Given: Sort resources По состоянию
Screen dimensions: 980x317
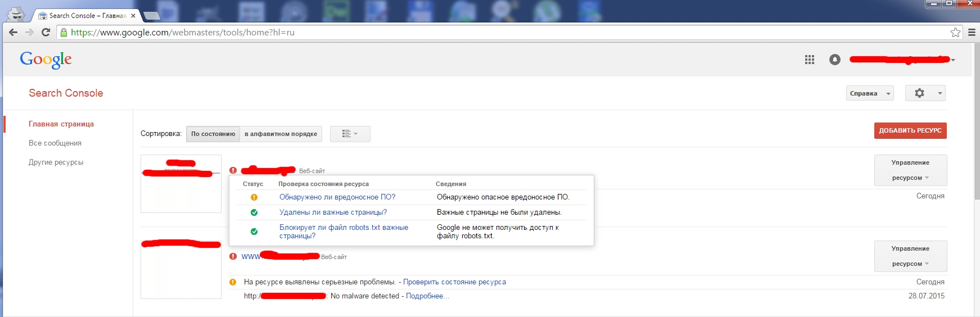Looking at the screenshot, I should [x=213, y=134].
